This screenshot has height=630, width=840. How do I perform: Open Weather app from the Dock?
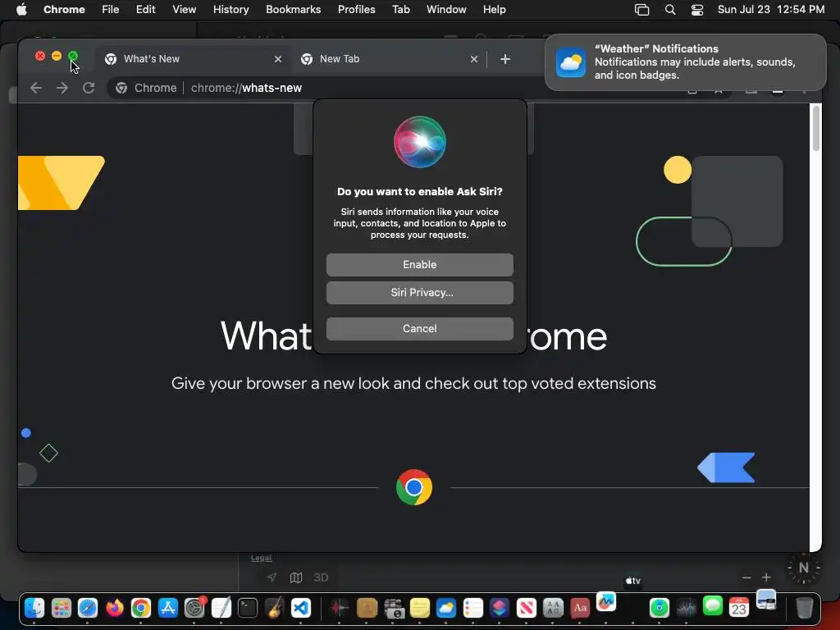pos(446,608)
